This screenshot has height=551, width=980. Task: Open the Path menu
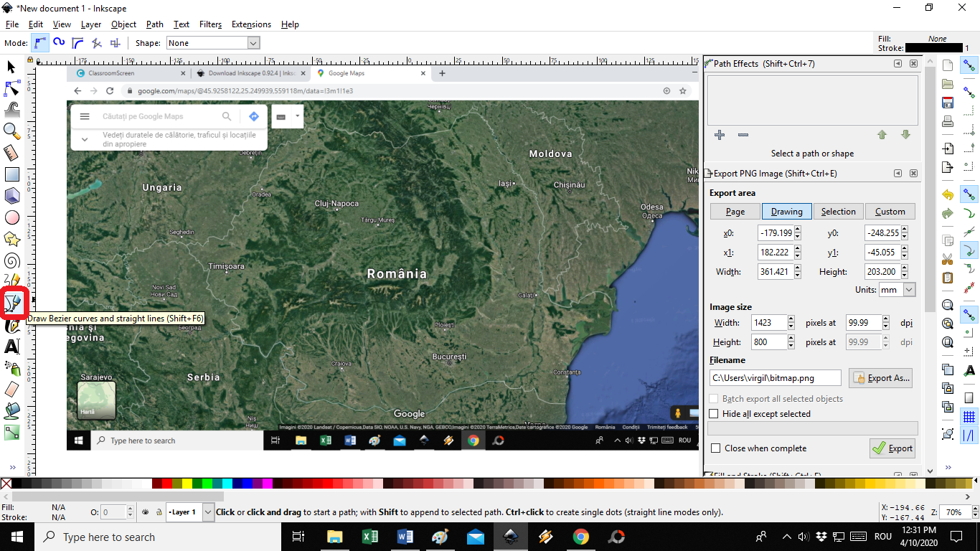tap(155, 24)
